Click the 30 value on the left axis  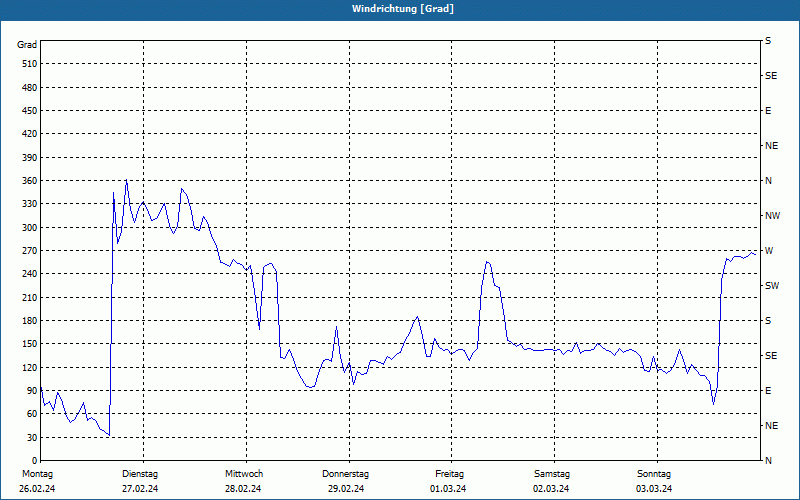[x=32, y=437]
